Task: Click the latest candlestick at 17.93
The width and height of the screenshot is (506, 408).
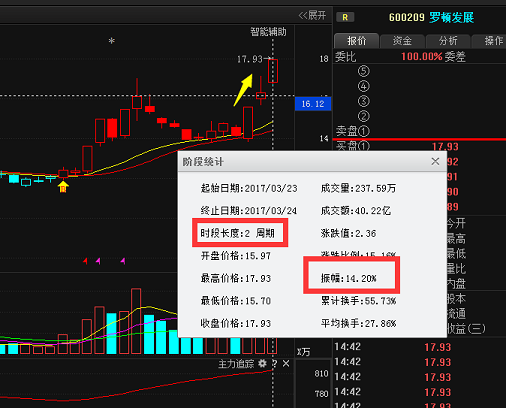Action: click(273, 71)
